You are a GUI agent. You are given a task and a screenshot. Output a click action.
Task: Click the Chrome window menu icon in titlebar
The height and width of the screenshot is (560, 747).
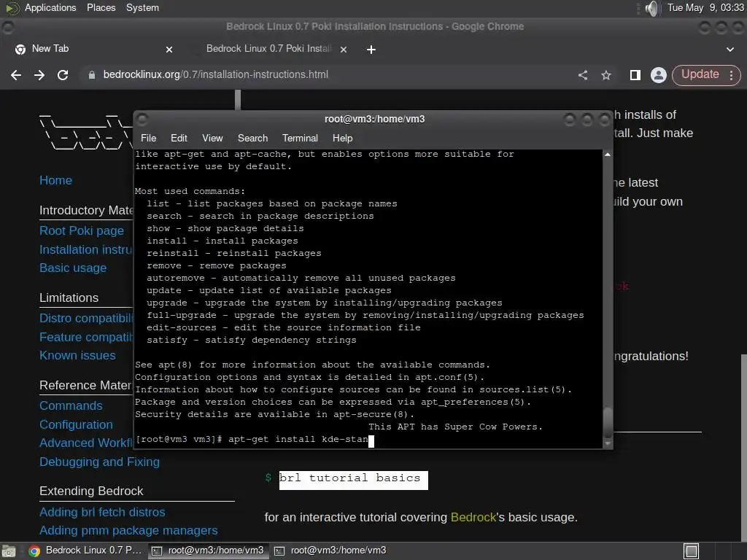coord(8,27)
